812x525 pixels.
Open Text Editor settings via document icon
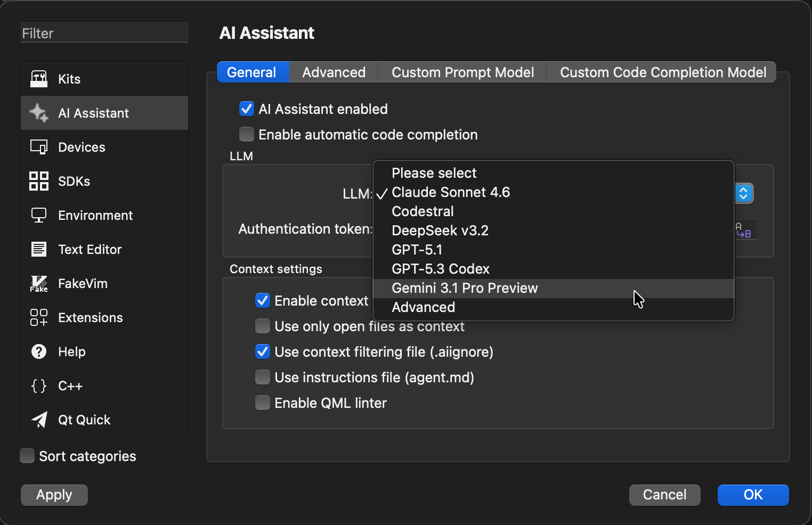point(38,249)
